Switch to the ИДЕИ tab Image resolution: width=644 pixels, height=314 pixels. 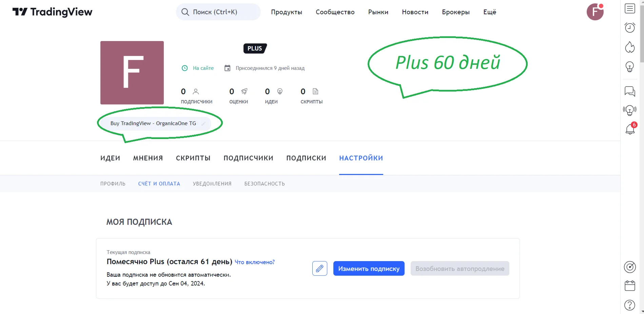point(110,158)
